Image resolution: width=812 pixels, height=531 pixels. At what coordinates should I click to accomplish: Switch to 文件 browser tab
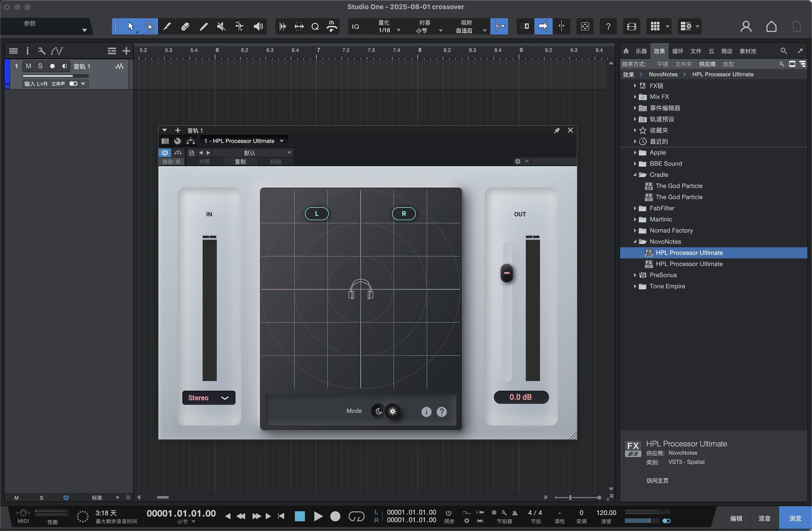tap(696, 51)
